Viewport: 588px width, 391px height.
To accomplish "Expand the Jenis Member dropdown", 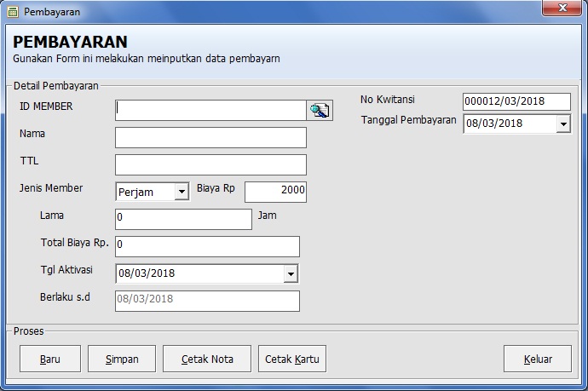I will pyautogui.click(x=182, y=192).
